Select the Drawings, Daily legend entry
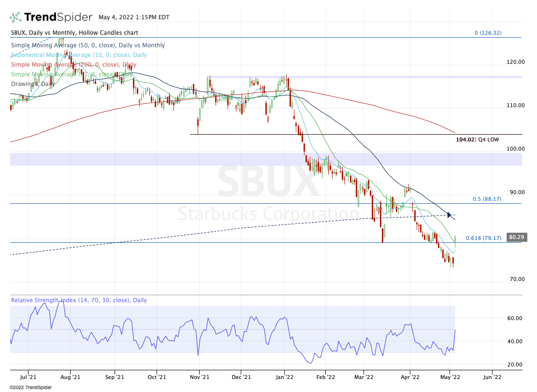 coord(33,84)
